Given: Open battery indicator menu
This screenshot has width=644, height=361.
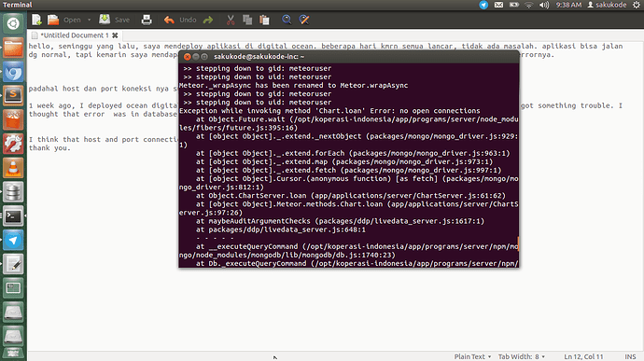Looking at the screenshot, I should pos(514,5).
